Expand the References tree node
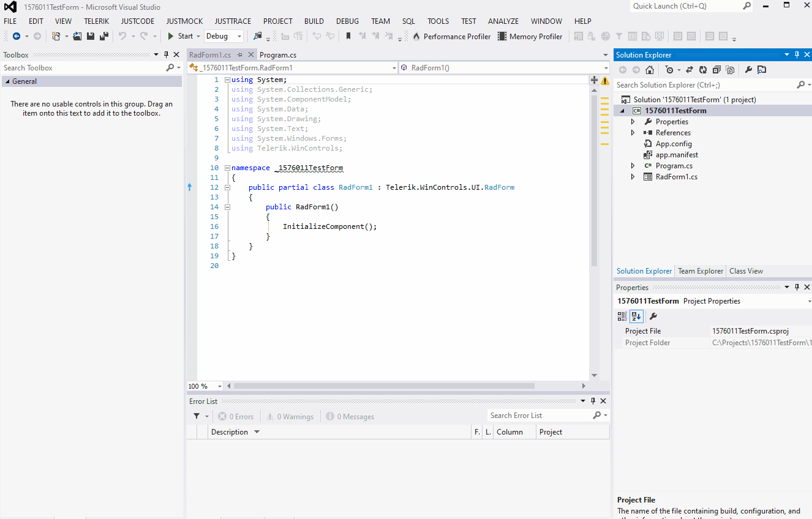The image size is (812, 519). pos(633,133)
